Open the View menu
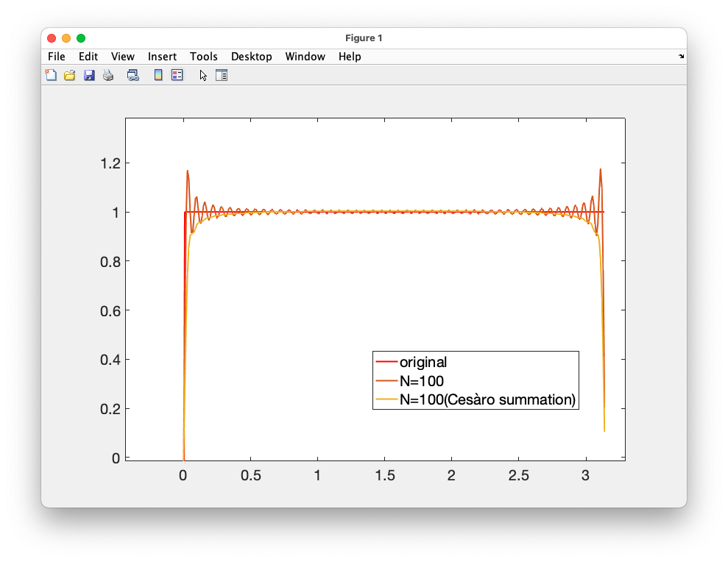 click(123, 57)
